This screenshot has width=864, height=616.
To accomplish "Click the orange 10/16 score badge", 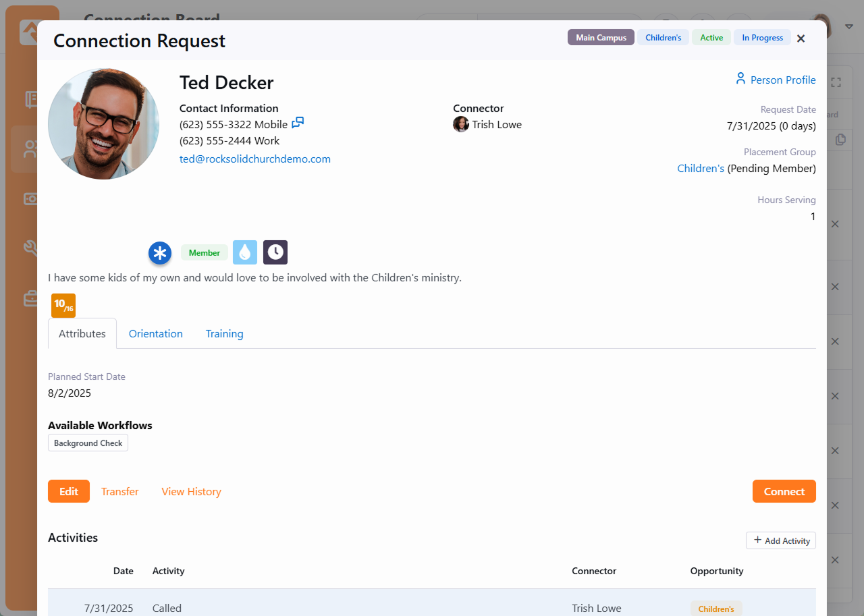I will click(x=63, y=305).
